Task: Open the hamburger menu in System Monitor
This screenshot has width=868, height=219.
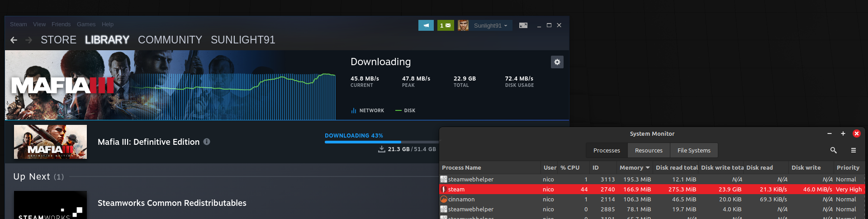Action: click(x=854, y=150)
